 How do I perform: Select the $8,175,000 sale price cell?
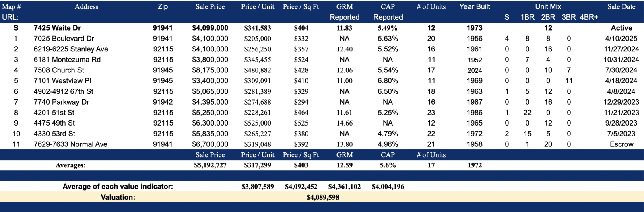(x=210, y=70)
